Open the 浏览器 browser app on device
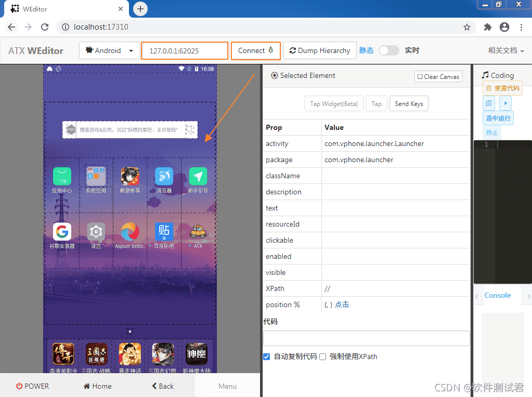This screenshot has width=532, height=397. click(x=163, y=176)
